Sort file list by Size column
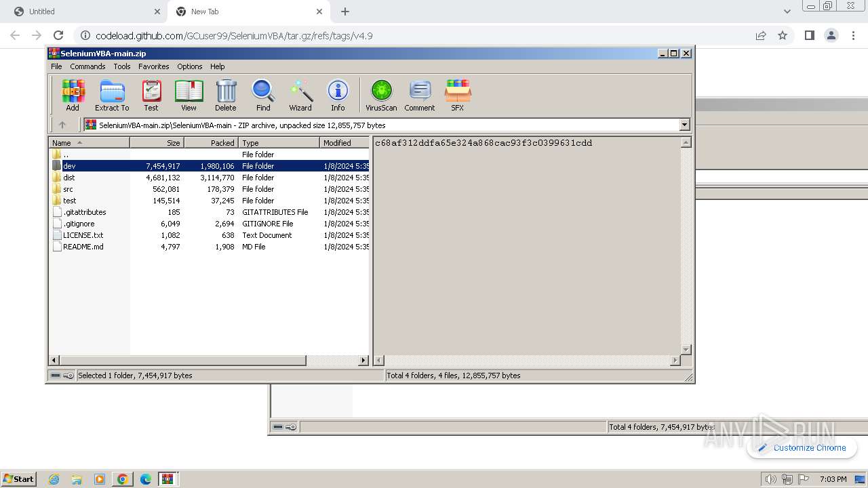868x488 pixels. coord(157,143)
